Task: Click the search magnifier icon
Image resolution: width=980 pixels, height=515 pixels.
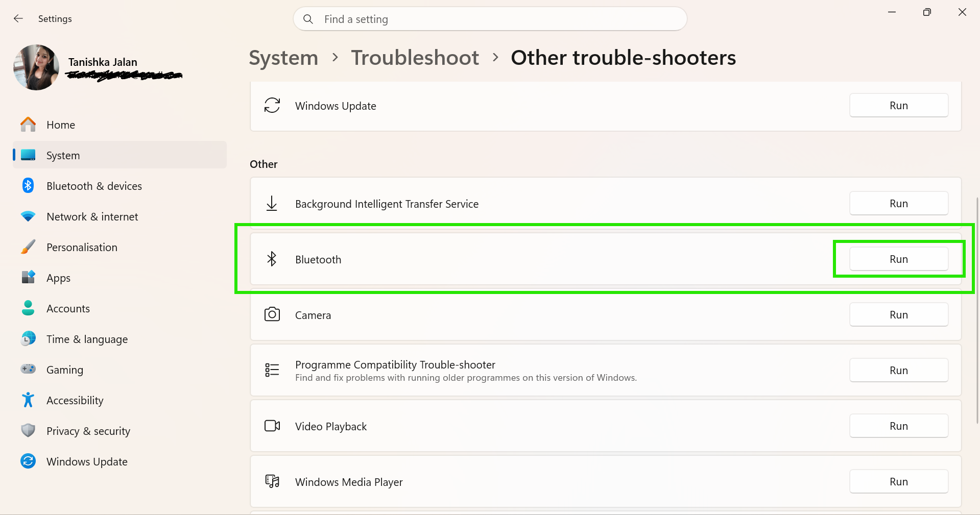Action: pyautogui.click(x=308, y=19)
